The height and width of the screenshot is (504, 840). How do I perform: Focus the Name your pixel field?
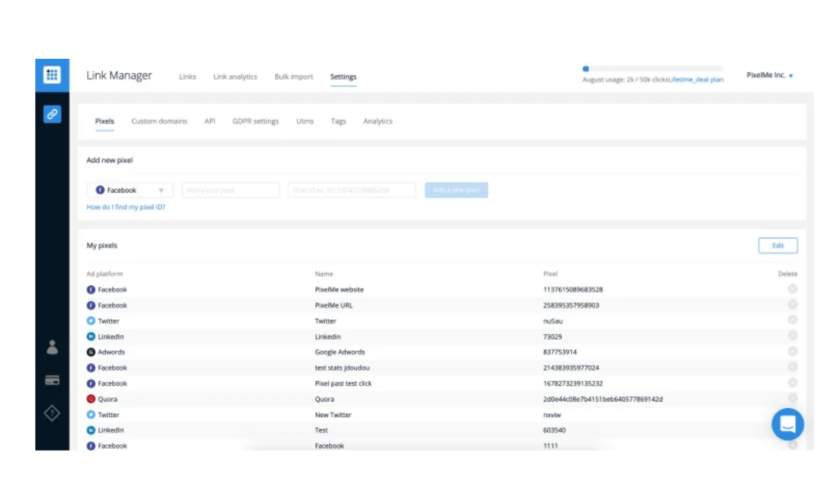(x=231, y=190)
